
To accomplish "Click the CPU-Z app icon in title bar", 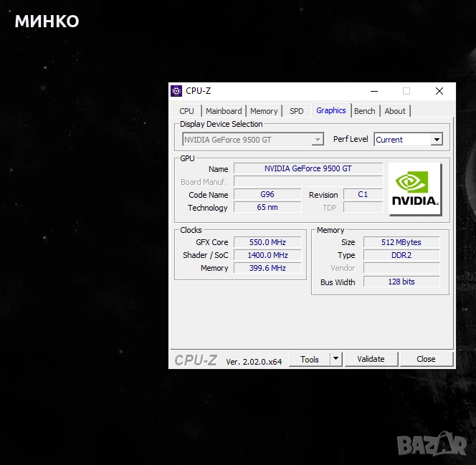I will point(176,91).
